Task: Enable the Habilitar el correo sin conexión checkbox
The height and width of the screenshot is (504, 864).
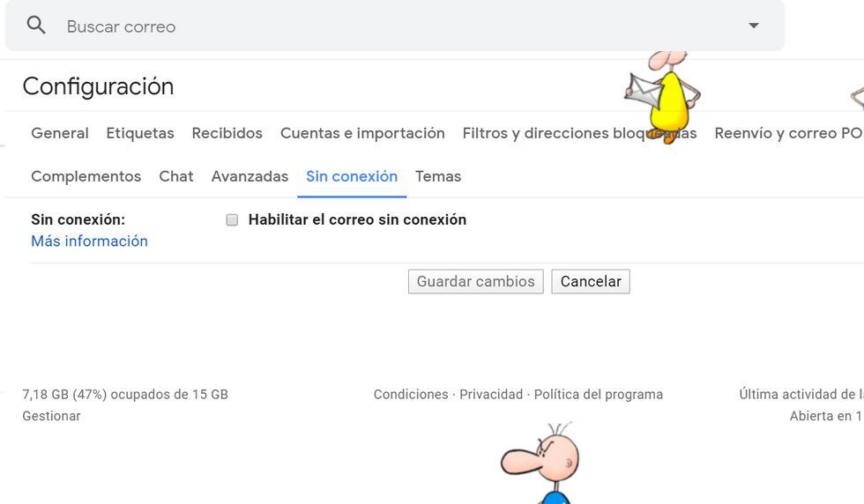Action: click(x=232, y=220)
